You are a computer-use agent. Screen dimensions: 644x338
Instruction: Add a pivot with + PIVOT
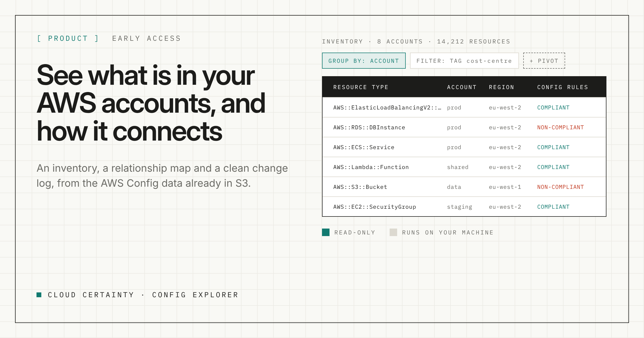pos(544,61)
